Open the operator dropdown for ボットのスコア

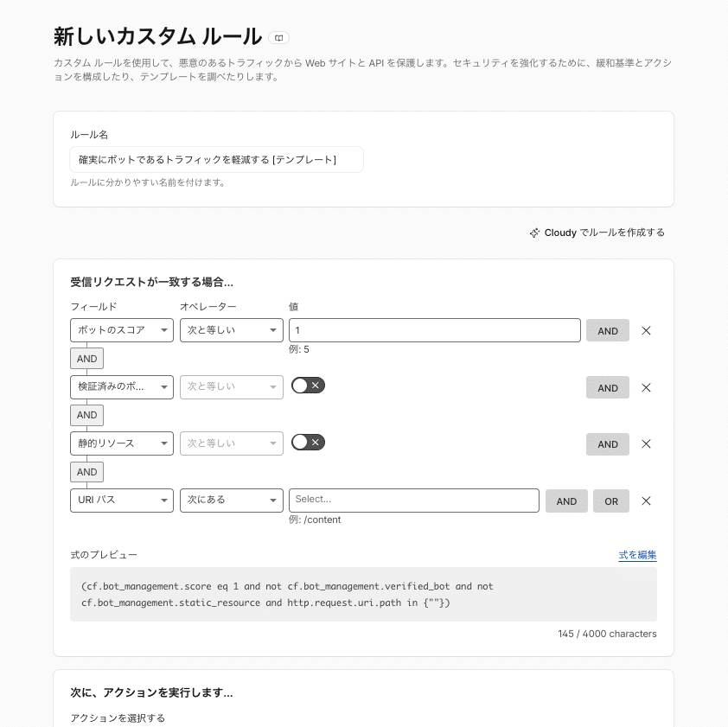click(x=231, y=330)
